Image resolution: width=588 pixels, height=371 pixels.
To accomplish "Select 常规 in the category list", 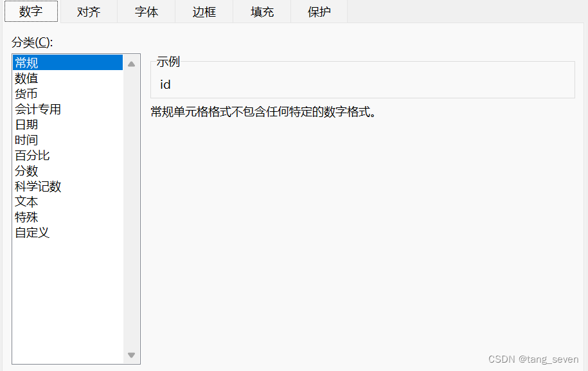I will tap(68, 62).
